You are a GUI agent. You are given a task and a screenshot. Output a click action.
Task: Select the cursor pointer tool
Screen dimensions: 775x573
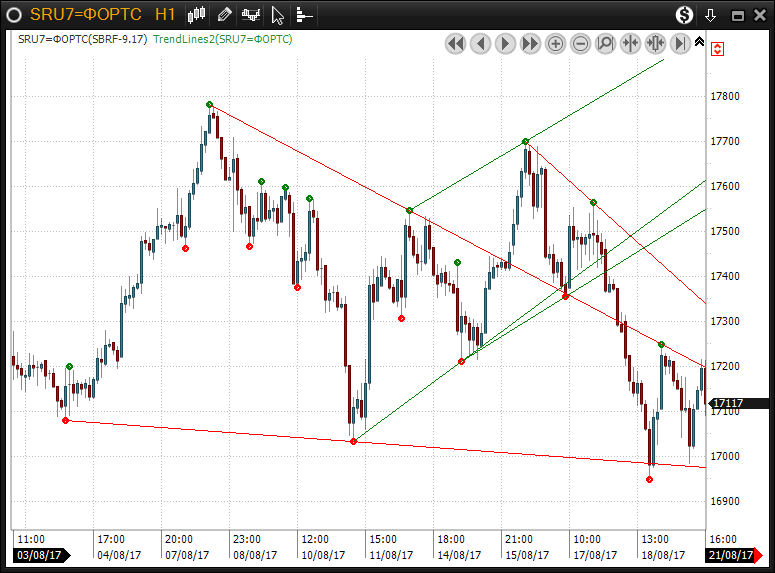click(x=278, y=15)
